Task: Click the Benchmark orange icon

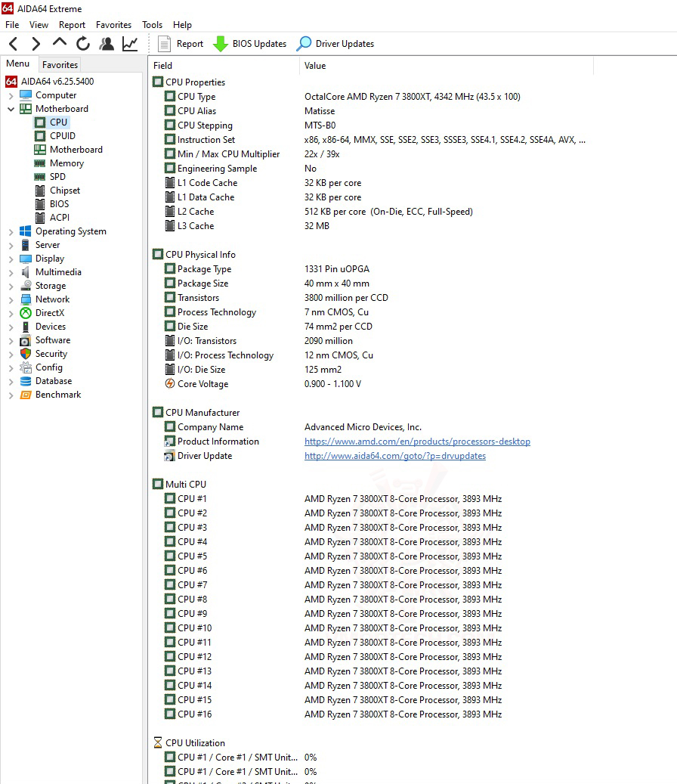Action: pos(26,395)
